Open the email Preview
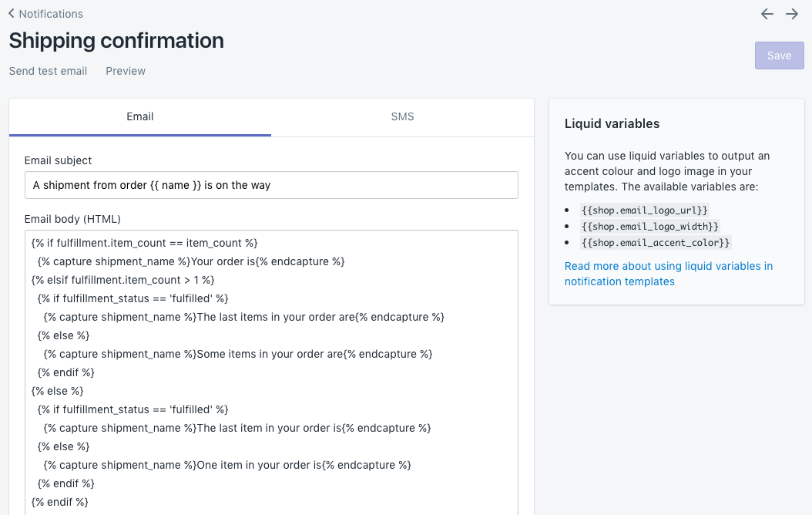The height and width of the screenshot is (515, 812). [x=126, y=71]
